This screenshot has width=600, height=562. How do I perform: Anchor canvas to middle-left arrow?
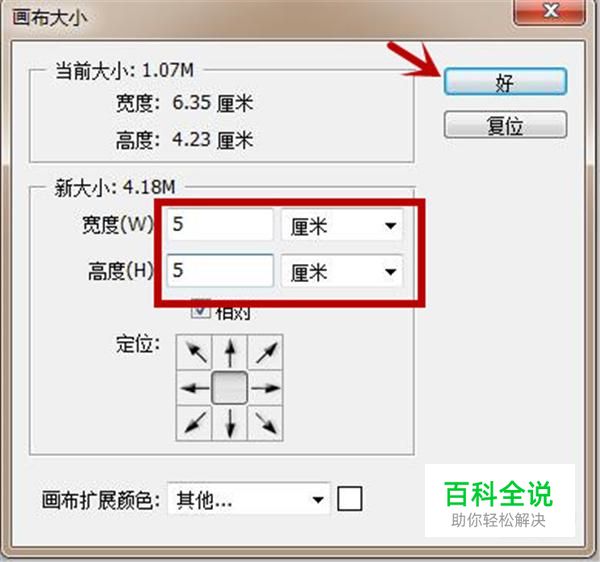coord(194,388)
